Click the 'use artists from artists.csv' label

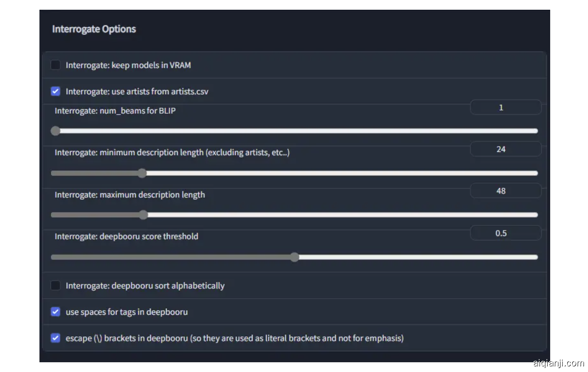[137, 92]
